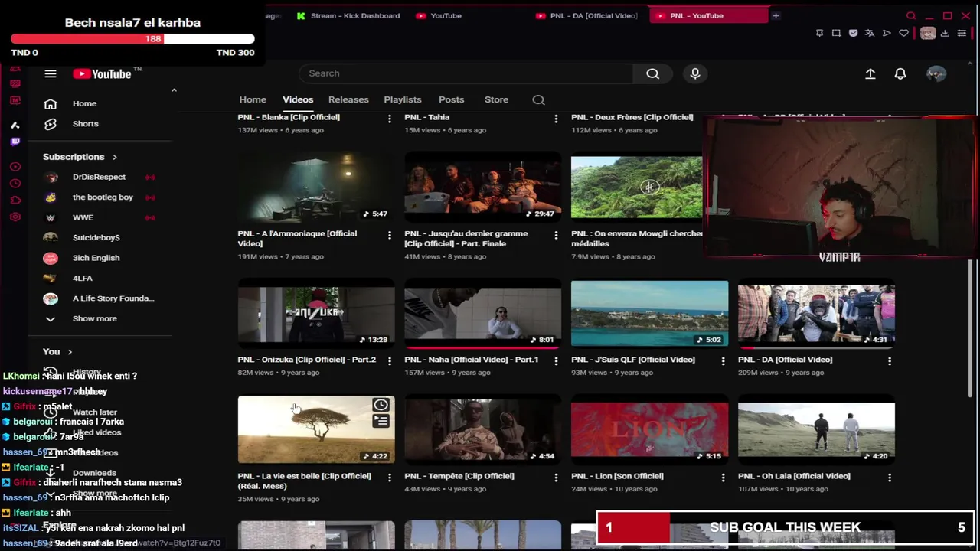The image size is (980, 551).
Task: Open a new browser tab with plus
Action: click(776, 15)
